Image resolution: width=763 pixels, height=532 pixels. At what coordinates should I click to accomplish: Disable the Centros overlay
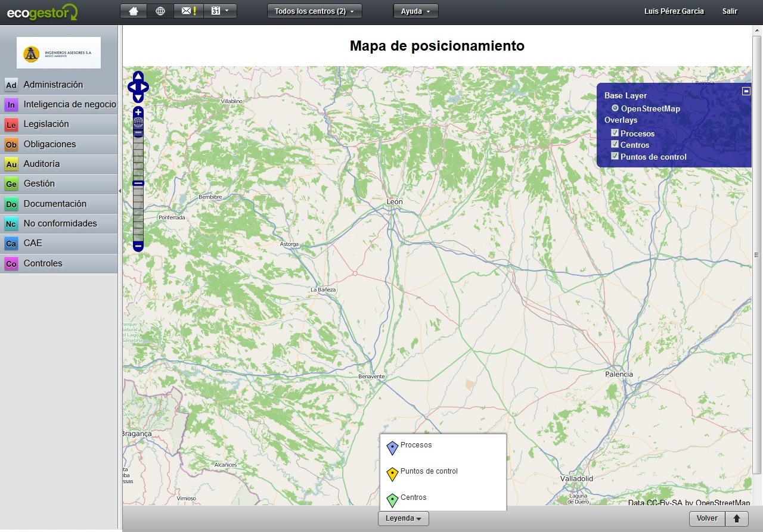coord(614,144)
